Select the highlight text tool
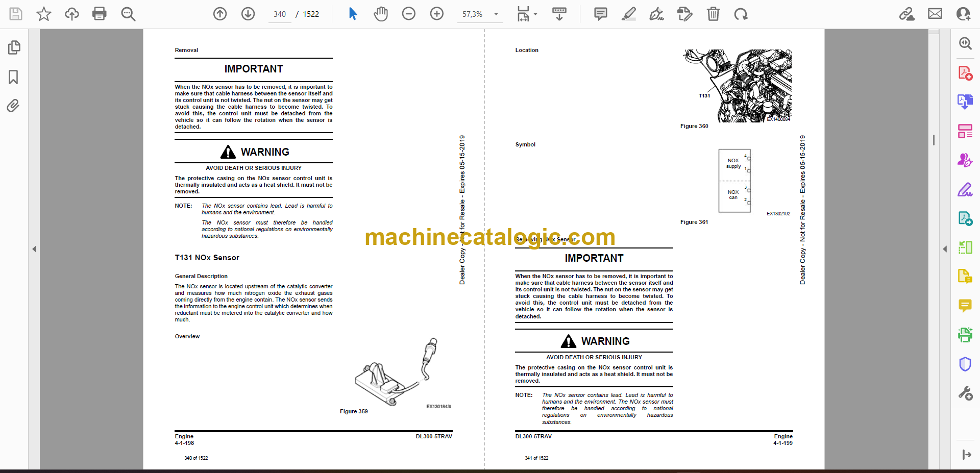Screen dimensions: 980x473 pos(629,14)
